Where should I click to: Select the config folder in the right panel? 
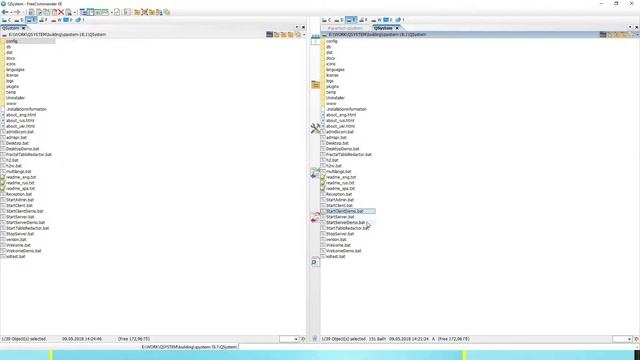coord(332,41)
